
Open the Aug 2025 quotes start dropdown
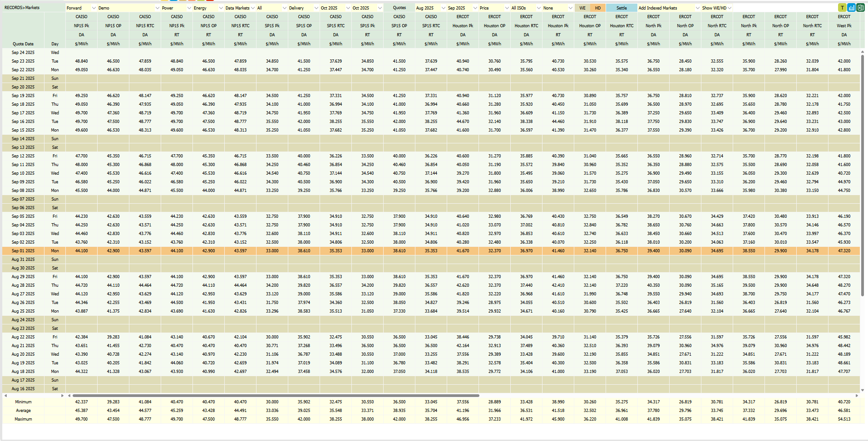431,8
